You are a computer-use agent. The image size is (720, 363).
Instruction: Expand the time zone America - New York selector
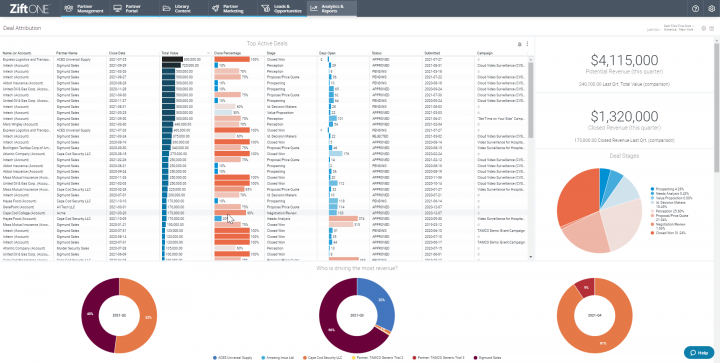pyautogui.click(x=679, y=28)
